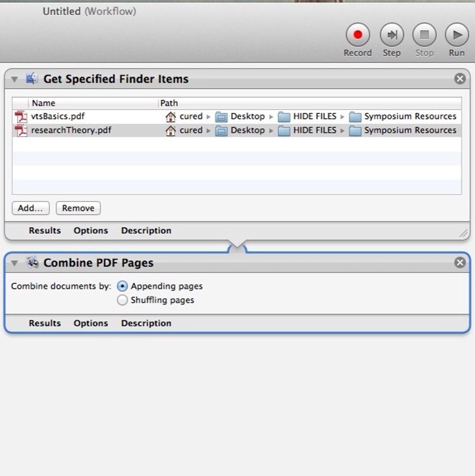Click the Untitled (Workflow) window title

[89, 12]
